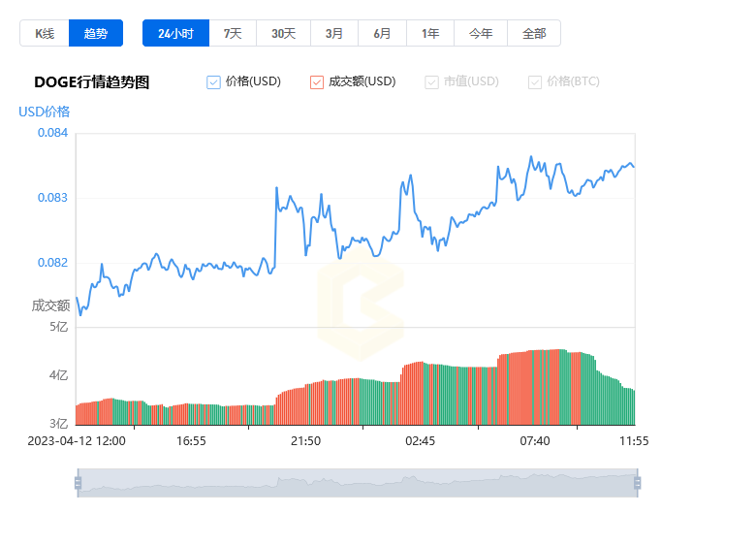This screenshot has width=756, height=546.
Task: Click left handle of range slider
Action: point(78,483)
